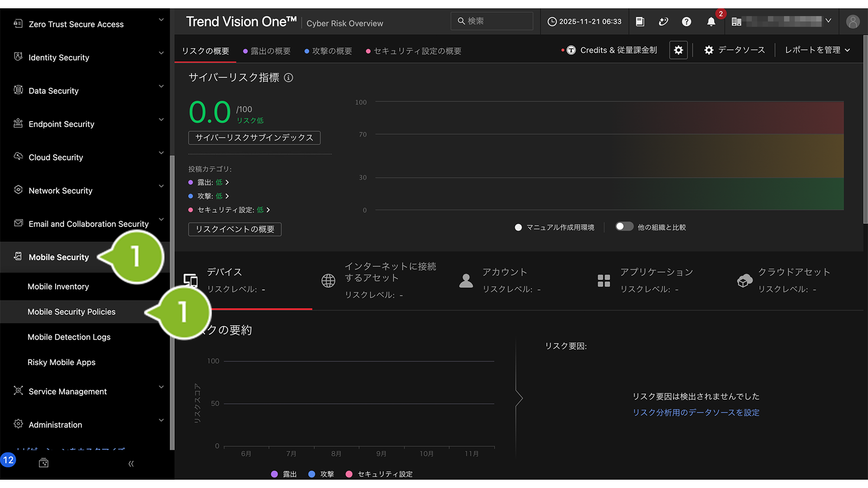Click the document notes icon in header

[640, 22]
